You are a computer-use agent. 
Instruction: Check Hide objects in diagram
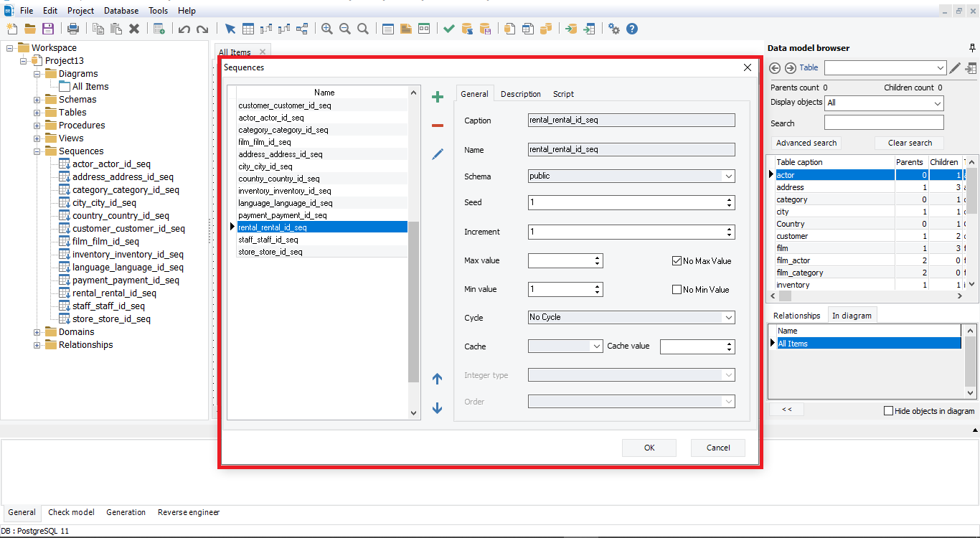(x=888, y=409)
